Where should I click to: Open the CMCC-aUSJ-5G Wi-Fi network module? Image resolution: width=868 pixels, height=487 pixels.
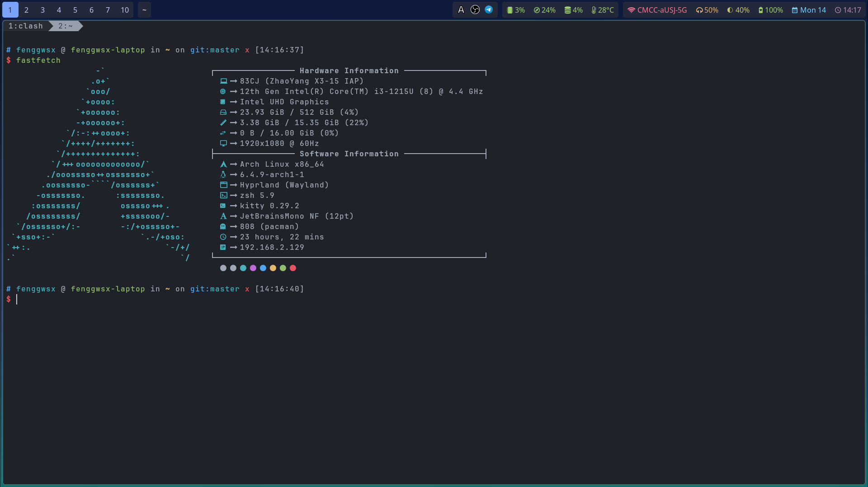pos(657,10)
